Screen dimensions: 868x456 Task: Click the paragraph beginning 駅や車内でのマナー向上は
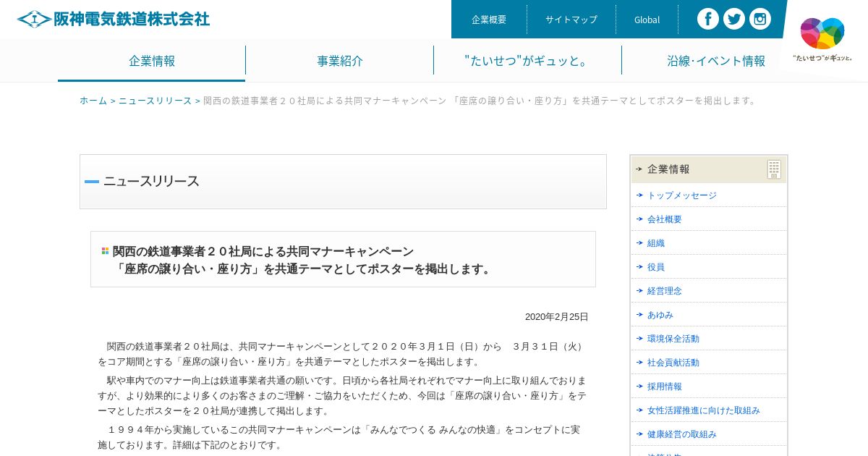point(342,396)
